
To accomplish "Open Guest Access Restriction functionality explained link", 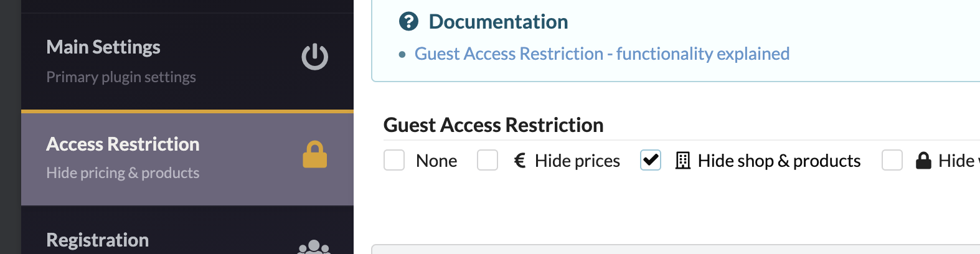I will [602, 54].
